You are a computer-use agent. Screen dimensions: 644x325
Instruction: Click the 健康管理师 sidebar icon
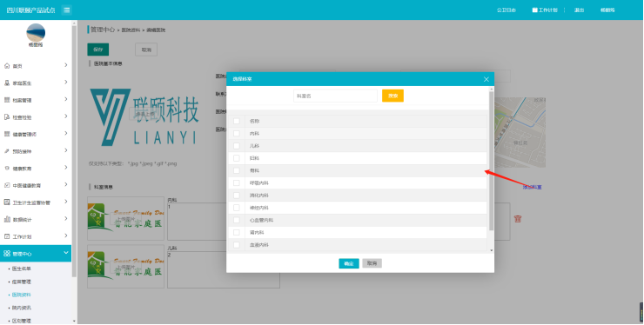[7, 134]
